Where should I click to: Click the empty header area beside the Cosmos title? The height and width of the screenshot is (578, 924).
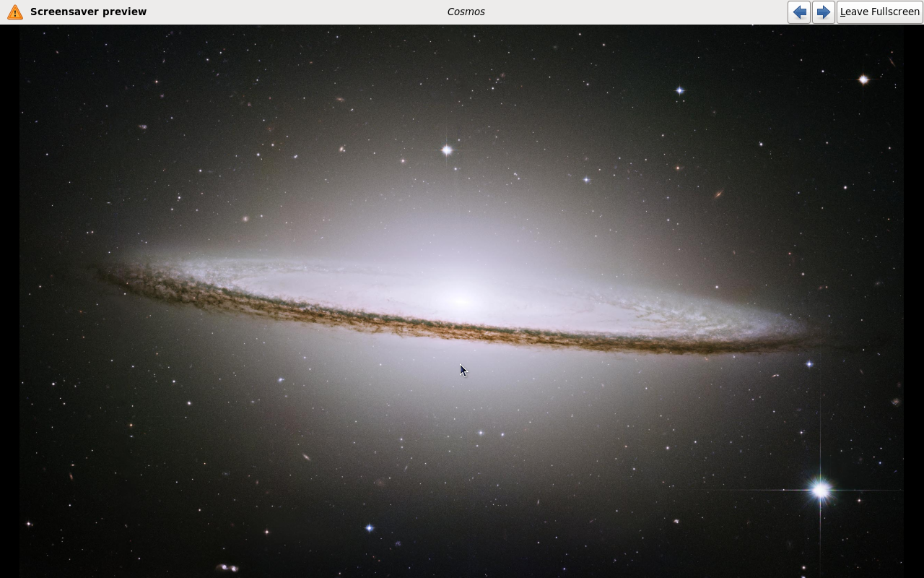635,12
